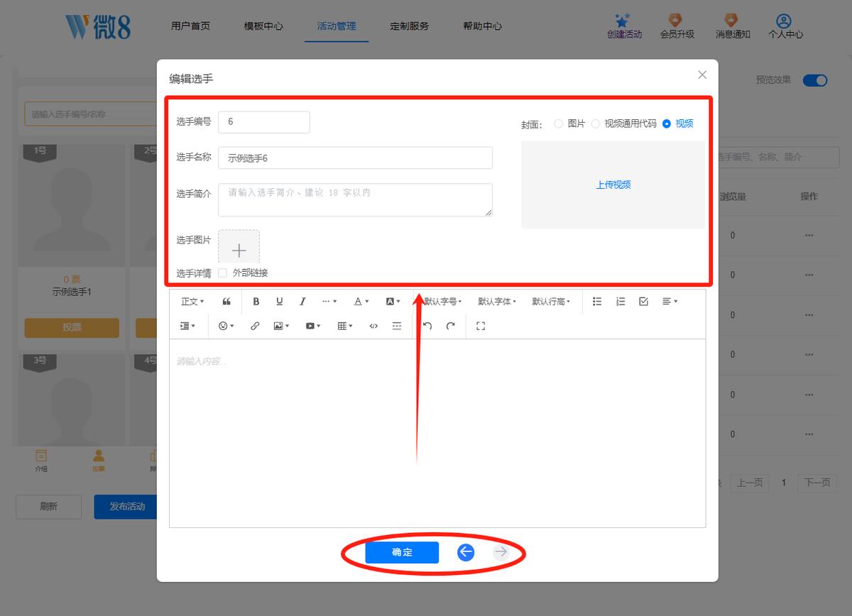Check the 外部链接 checkbox
Screen dimensions: 852x616
223,273
